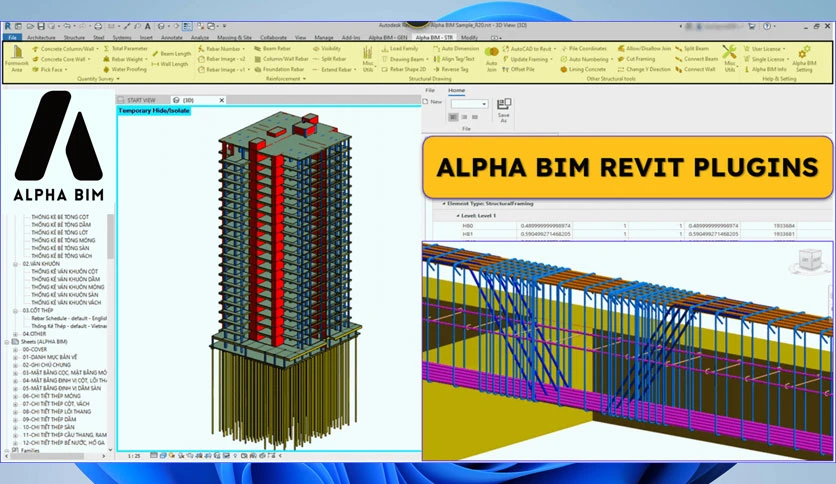Run the Total Parameter tool

click(x=125, y=49)
